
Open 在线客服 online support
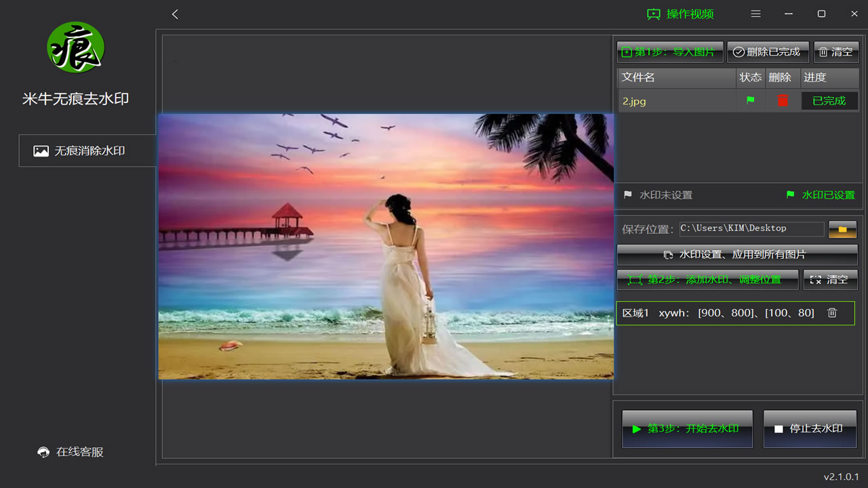(x=71, y=452)
